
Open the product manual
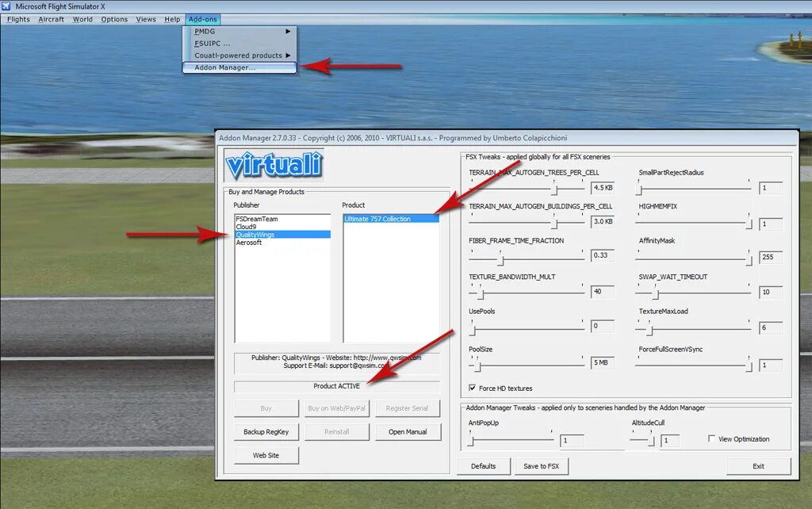pyautogui.click(x=408, y=432)
